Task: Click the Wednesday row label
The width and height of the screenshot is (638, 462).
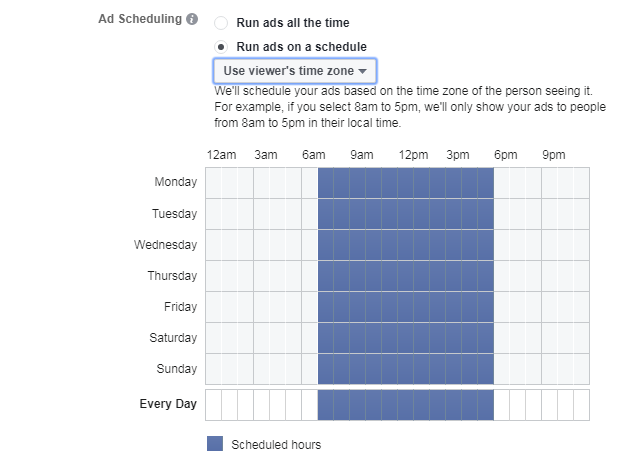Action: (165, 244)
